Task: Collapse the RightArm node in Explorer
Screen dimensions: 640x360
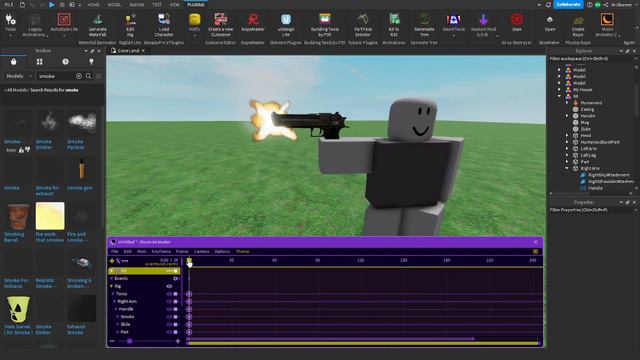Action: tap(567, 168)
